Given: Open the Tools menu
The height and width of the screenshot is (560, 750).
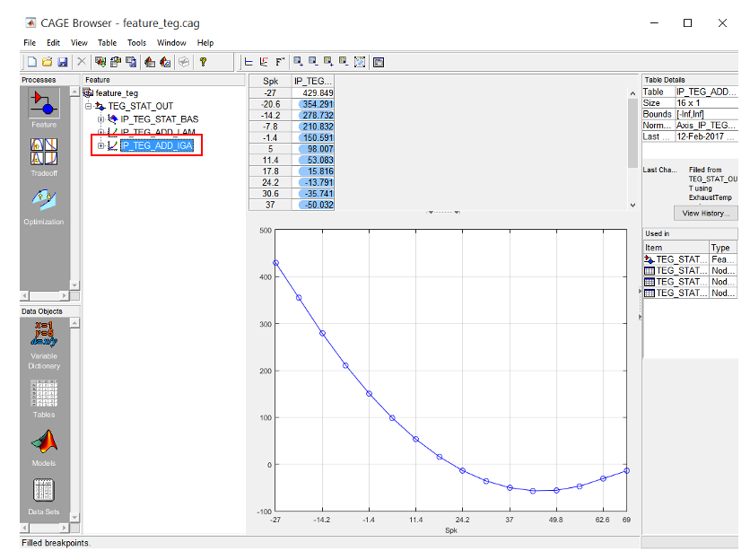Looking at the screenshot, I should tap(136, 42).
